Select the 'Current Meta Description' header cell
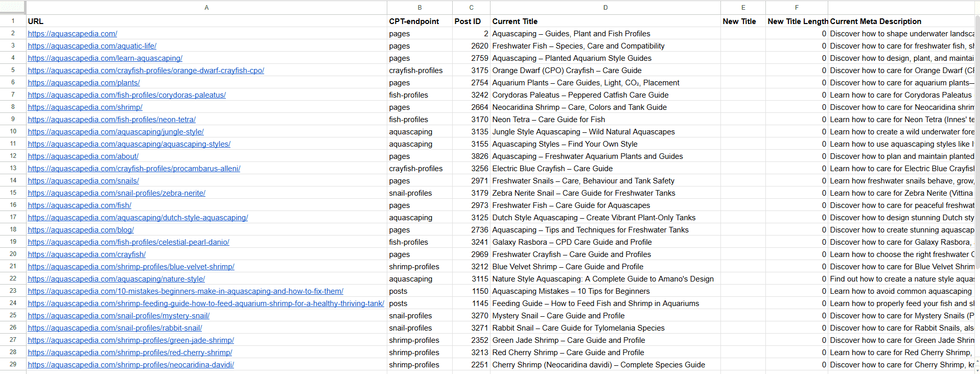The image size is (980, 374). click(x=901, y=21)
